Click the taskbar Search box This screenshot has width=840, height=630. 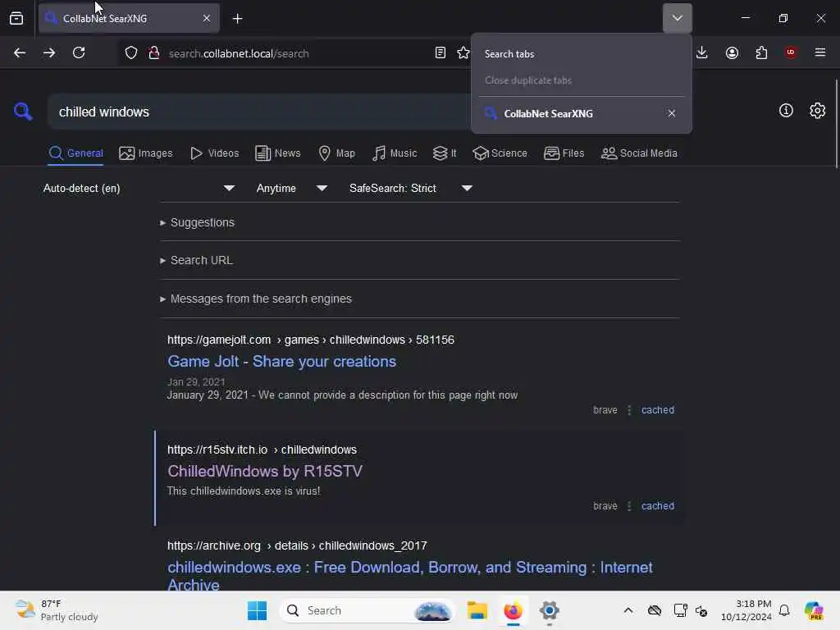367,610
